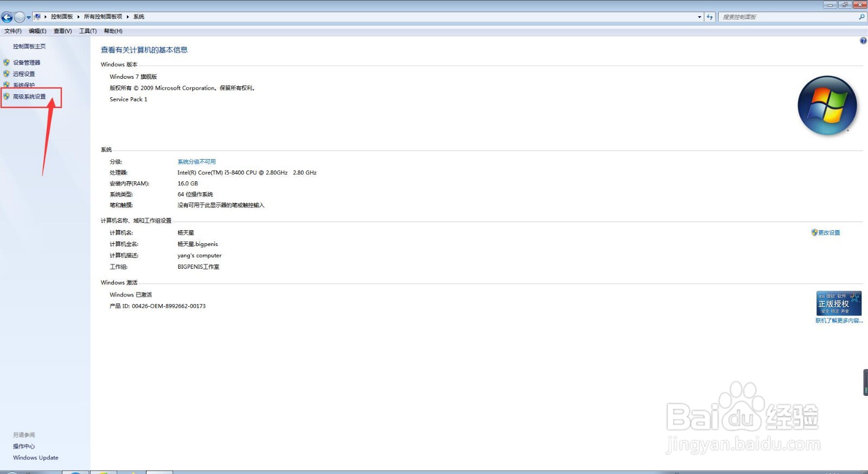
Task: Open the recent pages dropdown beside Forward
Action: click(29, 17)
